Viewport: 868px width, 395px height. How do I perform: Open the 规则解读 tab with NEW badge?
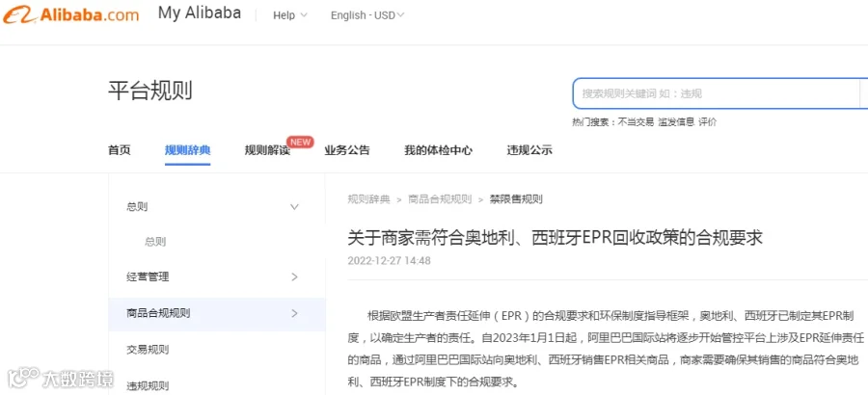267,150
